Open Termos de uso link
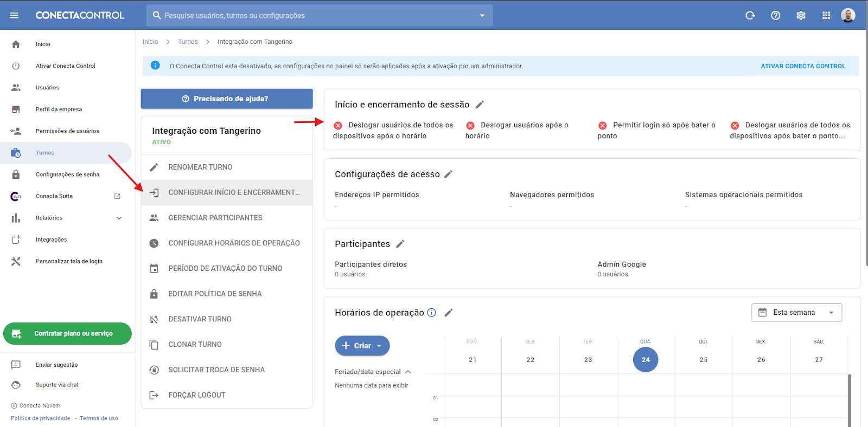The width and height of the screenshot is (868, 427). click(99, 418)
